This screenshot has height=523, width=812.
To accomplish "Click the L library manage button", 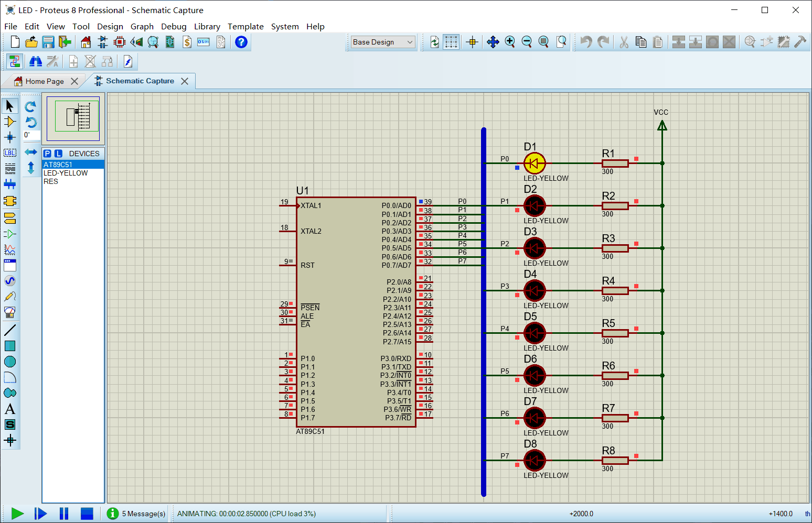I will 58,154.
